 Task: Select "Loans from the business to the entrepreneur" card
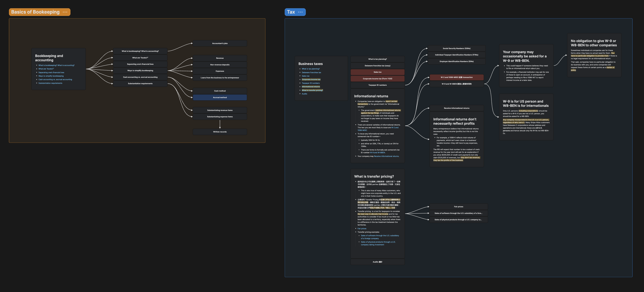(220, 78)
